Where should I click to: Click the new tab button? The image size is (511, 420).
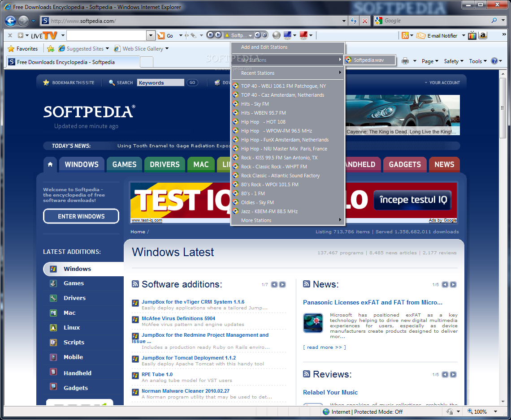pos(146,62)
